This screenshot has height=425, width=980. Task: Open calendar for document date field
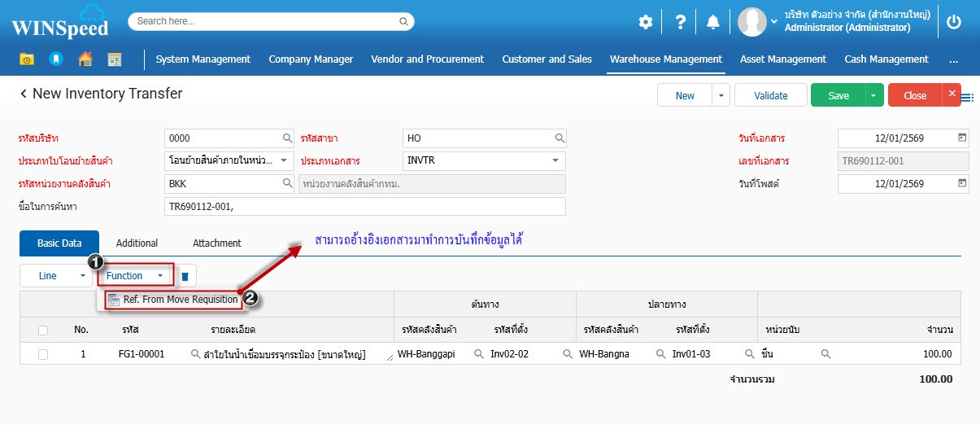(x=963, y=138)
